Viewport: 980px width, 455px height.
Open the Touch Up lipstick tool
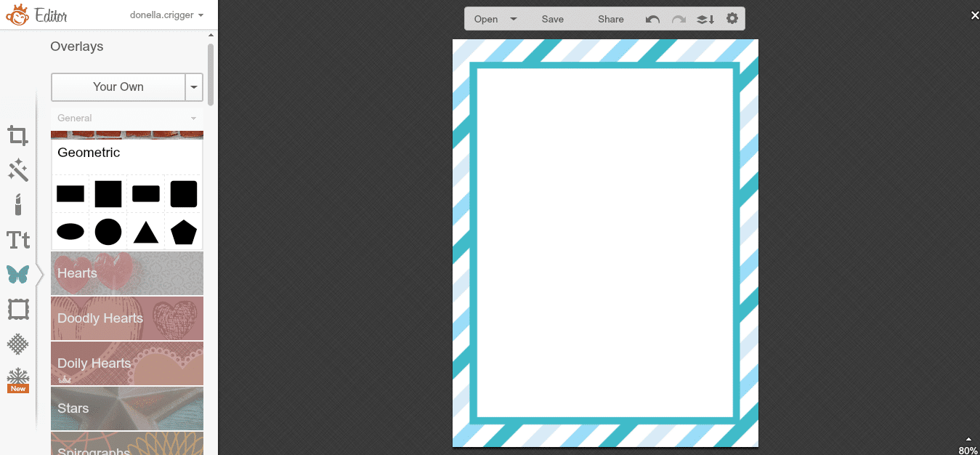point(18,205)
